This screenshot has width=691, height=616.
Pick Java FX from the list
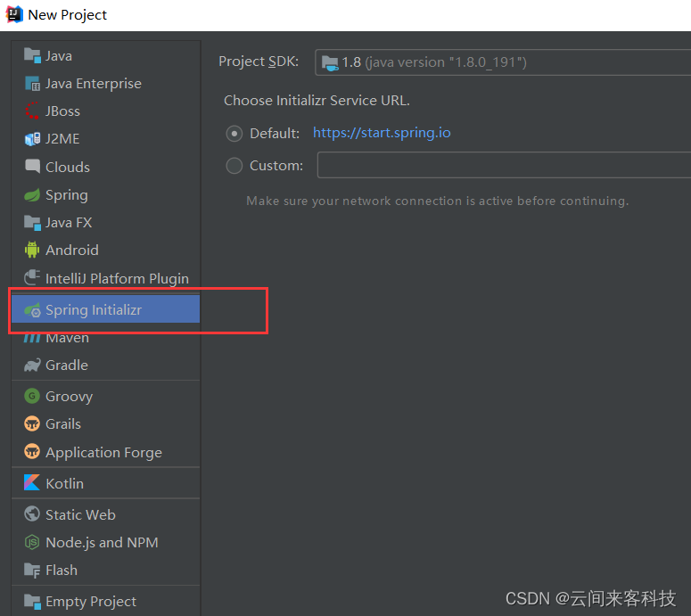click(x=69, y=223)
